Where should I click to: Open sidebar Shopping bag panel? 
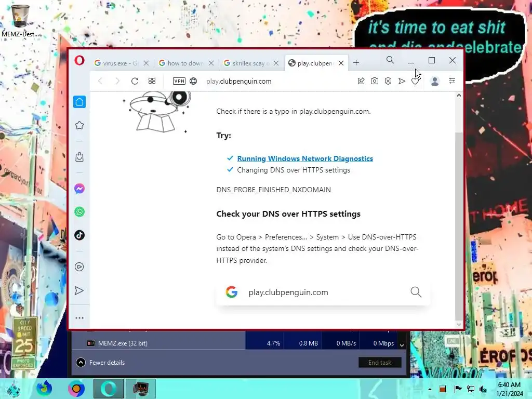(79, 157)
